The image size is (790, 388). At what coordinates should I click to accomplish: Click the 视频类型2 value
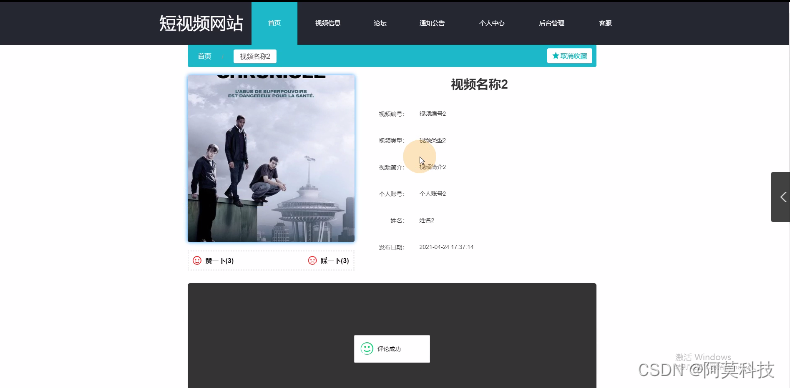[433, 141]
